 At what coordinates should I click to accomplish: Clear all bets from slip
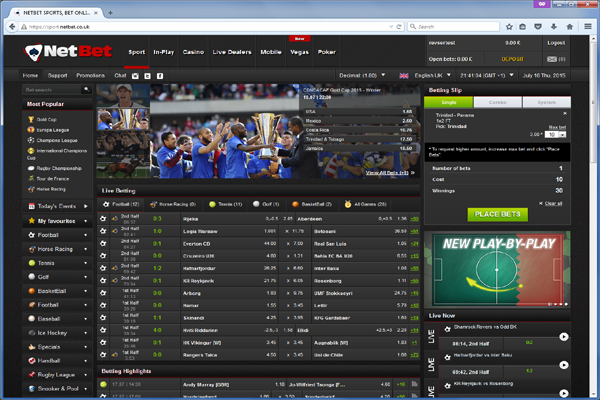[x=551, y=203]
